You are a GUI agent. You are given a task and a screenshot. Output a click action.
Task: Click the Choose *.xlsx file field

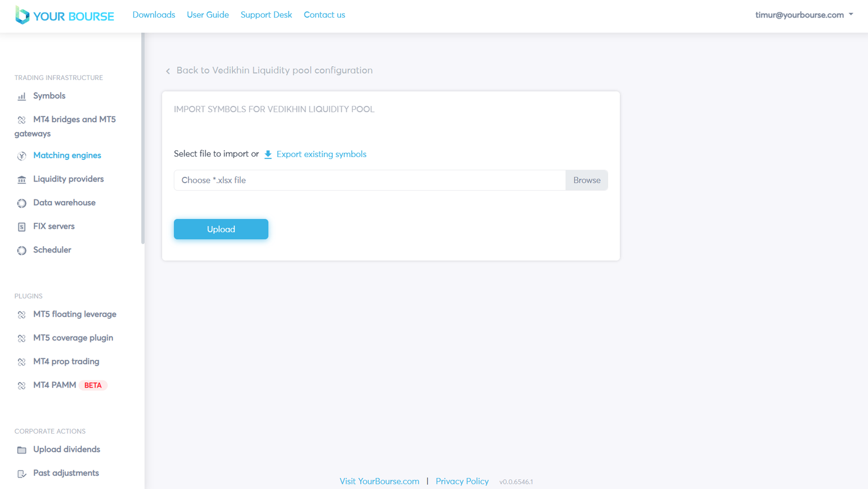[369, 180]
